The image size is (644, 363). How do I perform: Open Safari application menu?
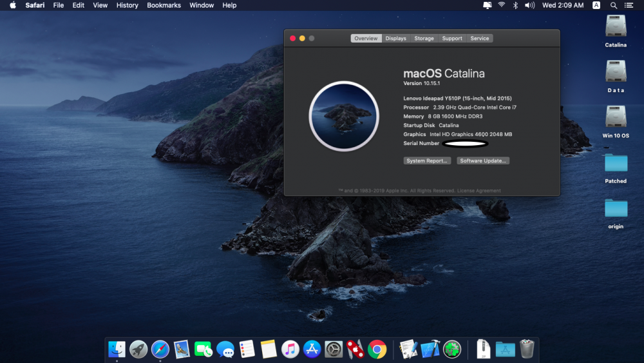[x=35, y=5]
